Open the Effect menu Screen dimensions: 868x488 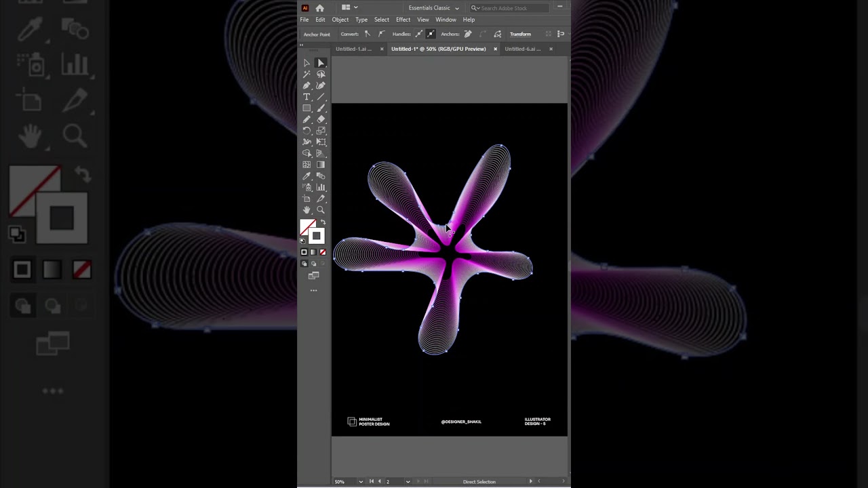403,20
